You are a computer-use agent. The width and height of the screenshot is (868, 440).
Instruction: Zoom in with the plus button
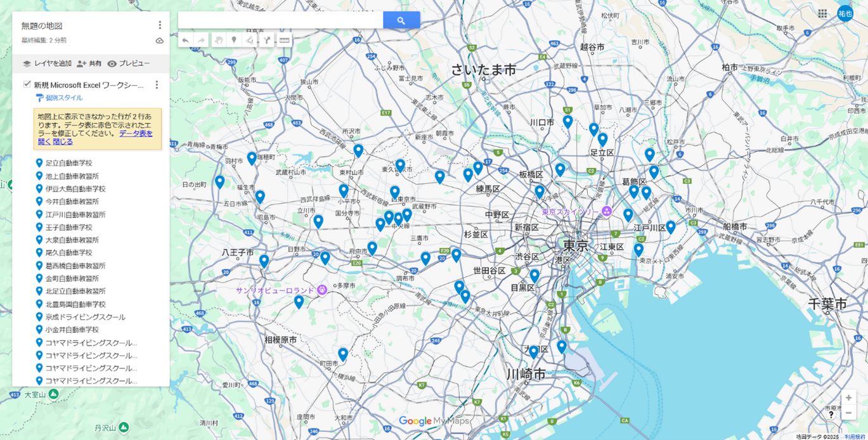pyautogui.click(x=848, y=398)
